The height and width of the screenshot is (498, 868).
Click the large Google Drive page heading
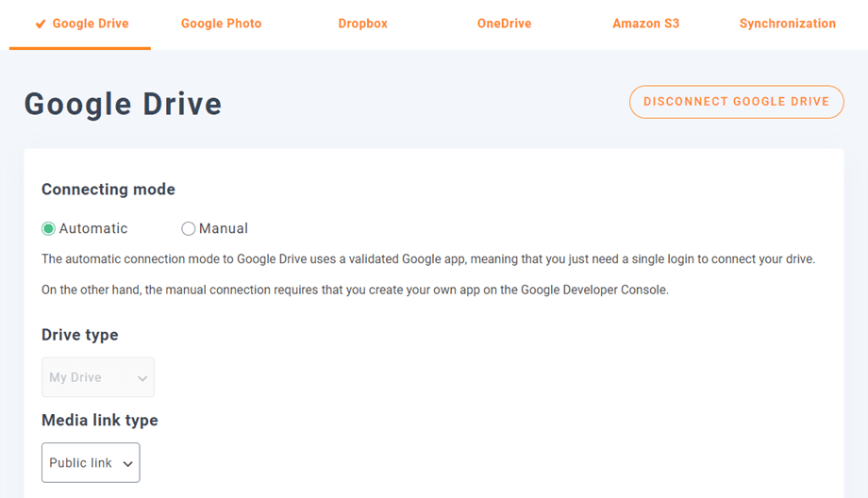pos(123,104)
